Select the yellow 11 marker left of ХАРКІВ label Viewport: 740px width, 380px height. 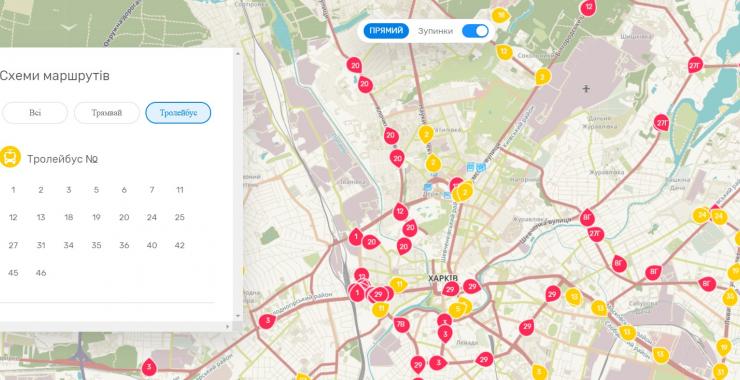[399, 285]
